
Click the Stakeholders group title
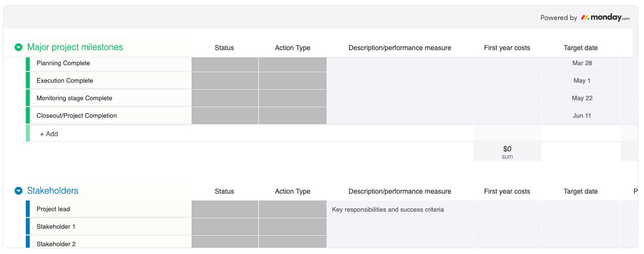pyautogui.click(x=53, y=191)
